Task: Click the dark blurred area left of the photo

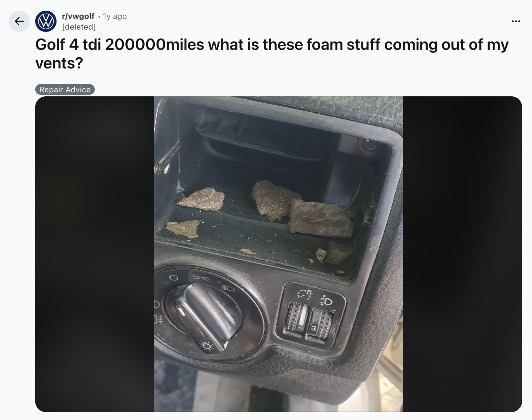Action: [95, 254]
